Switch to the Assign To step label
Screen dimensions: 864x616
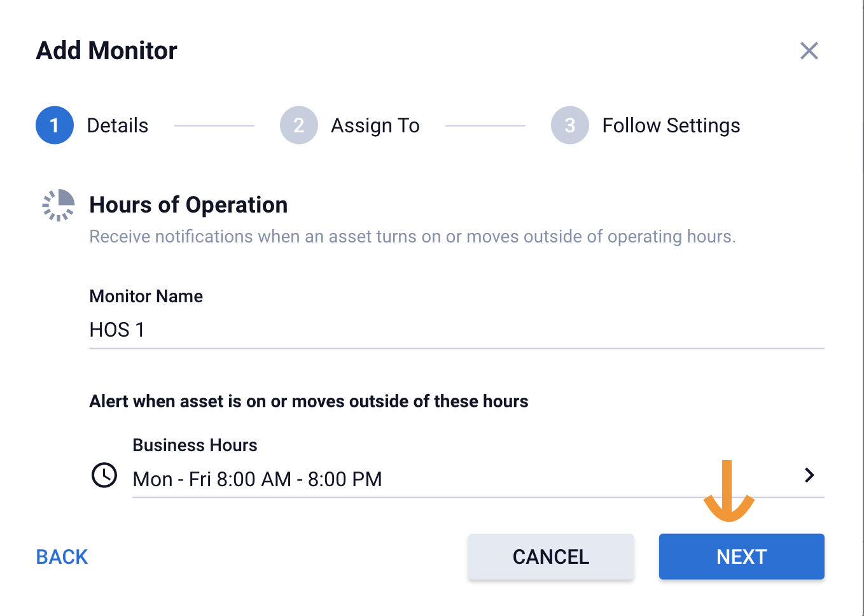(x=375, y=126)
